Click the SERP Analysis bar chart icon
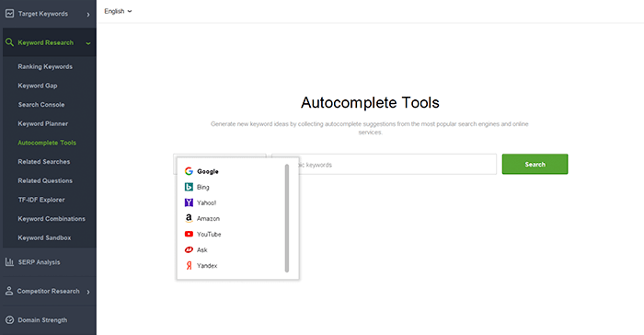Viewport: 644px width, 335px height. pyautogui.click(x=9, y=262)
